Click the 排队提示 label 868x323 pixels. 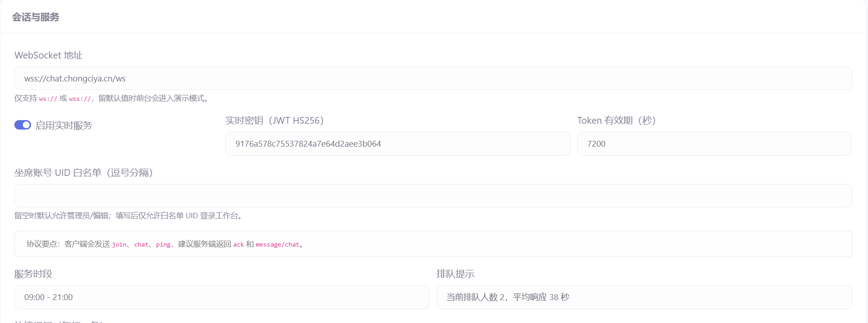point(455,274)
